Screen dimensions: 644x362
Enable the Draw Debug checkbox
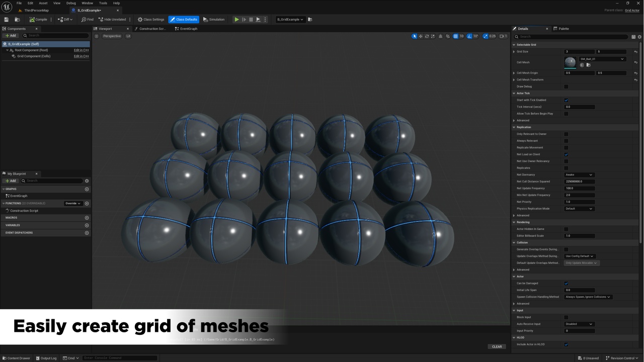pyautogui.click(x=566, y=86)
